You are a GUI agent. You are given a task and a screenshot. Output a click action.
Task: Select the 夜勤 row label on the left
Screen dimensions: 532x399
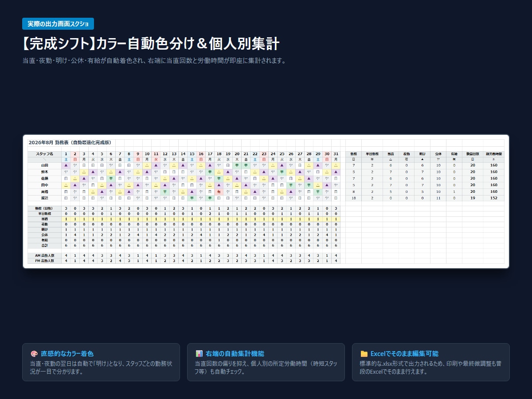tap(44, 224)
